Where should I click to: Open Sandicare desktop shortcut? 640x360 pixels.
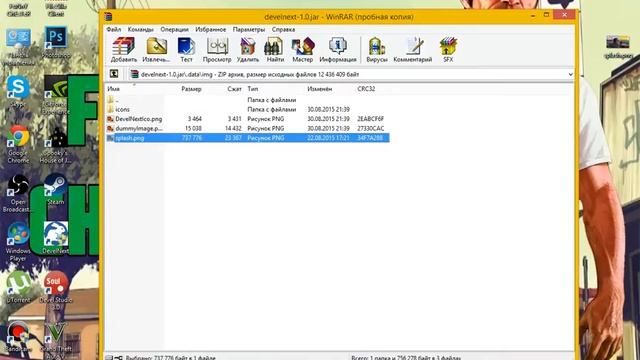[18, 336]
